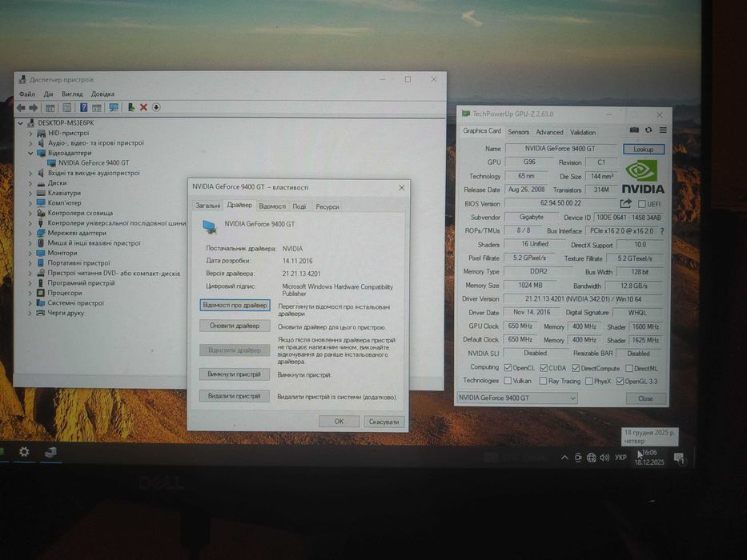Viewport: 747px width, 560px height.
Task: Click the Вимкнути пристрій button
Action: pos(235,374)
